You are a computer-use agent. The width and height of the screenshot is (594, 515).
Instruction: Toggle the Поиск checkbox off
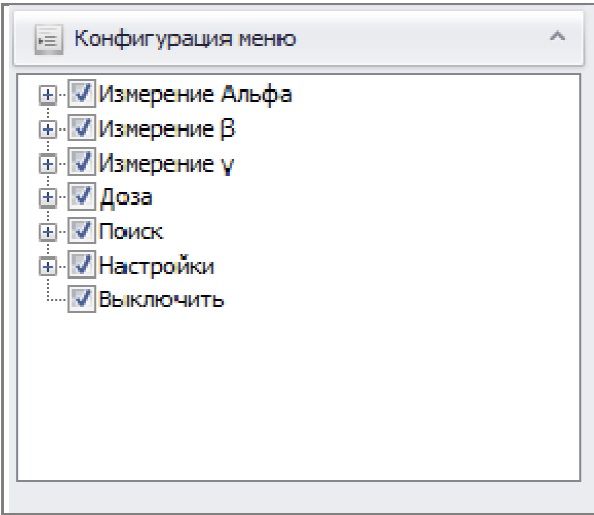click(81, 230)
